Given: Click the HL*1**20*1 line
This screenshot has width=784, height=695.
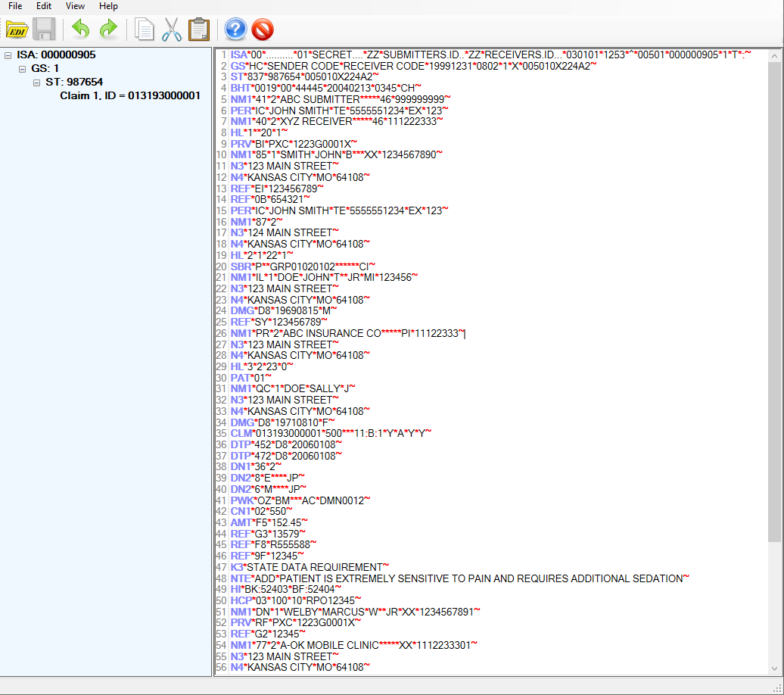Looking at the screenshot, I should pos(259,132).
